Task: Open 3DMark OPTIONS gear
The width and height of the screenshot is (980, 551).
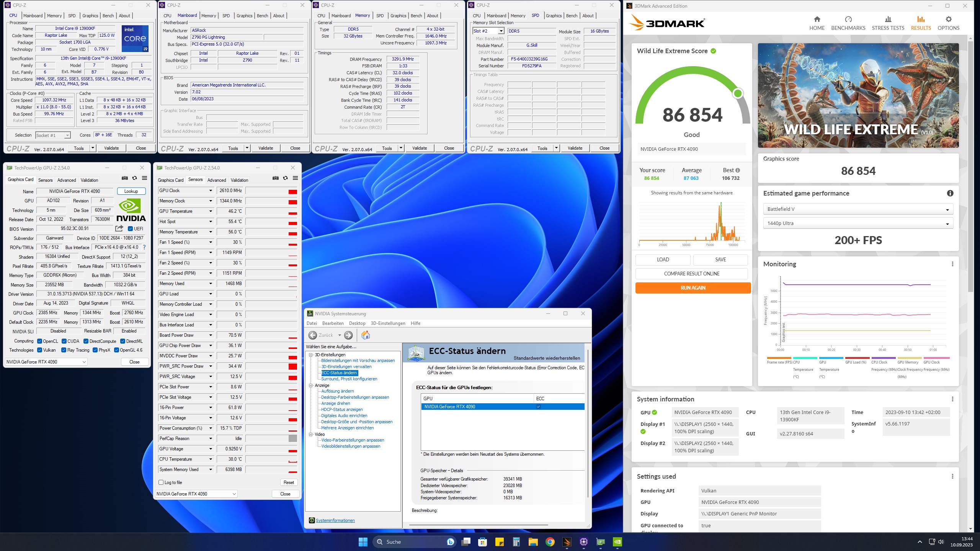Action: (x=948, y=19)
